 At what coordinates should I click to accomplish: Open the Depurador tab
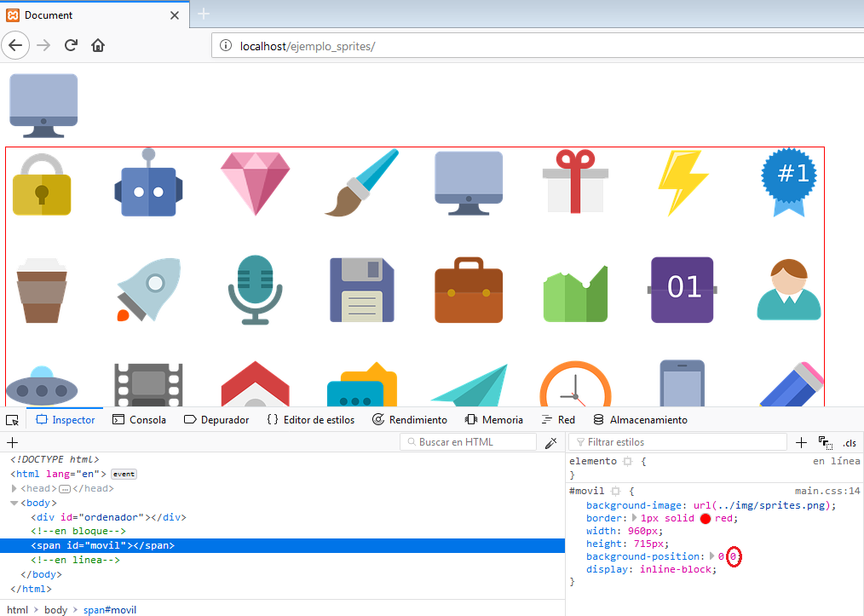tap(216, 420)
